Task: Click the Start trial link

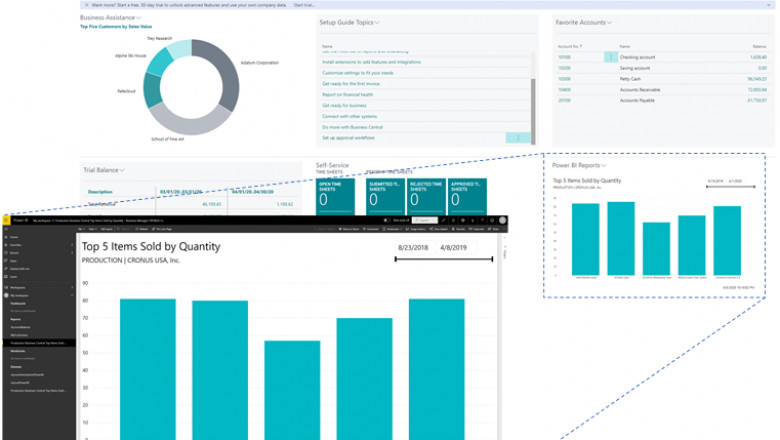Action: point(303,5)
